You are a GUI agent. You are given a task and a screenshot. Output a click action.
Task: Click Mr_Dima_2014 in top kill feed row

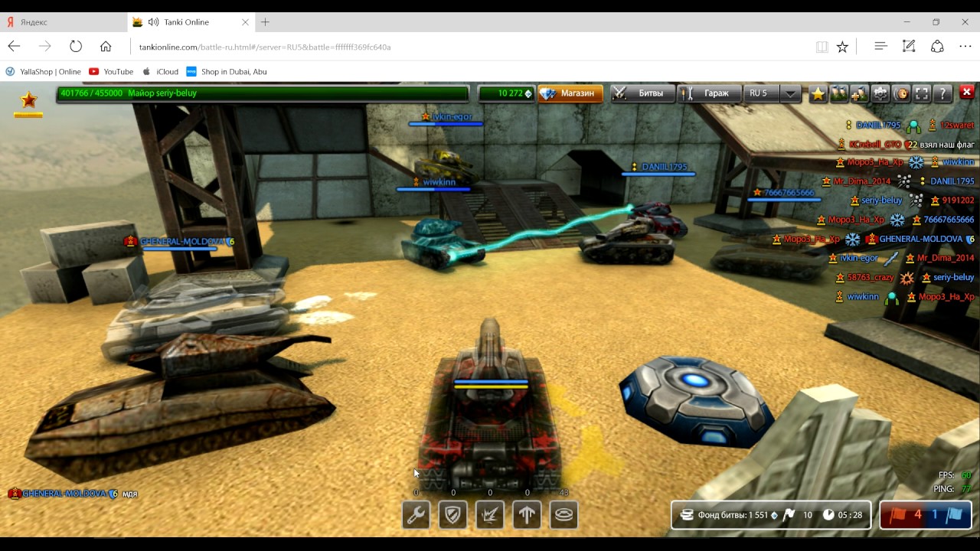click(x=862, y=181)
